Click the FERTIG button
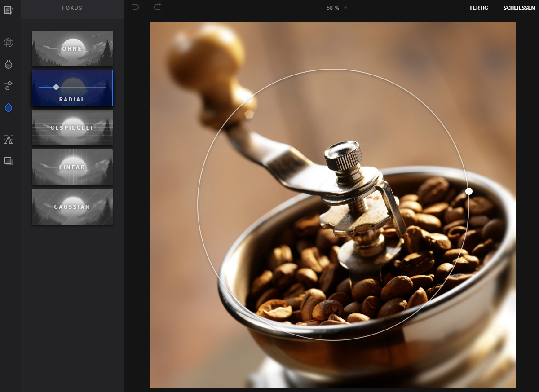 click(x=479, y=8)
